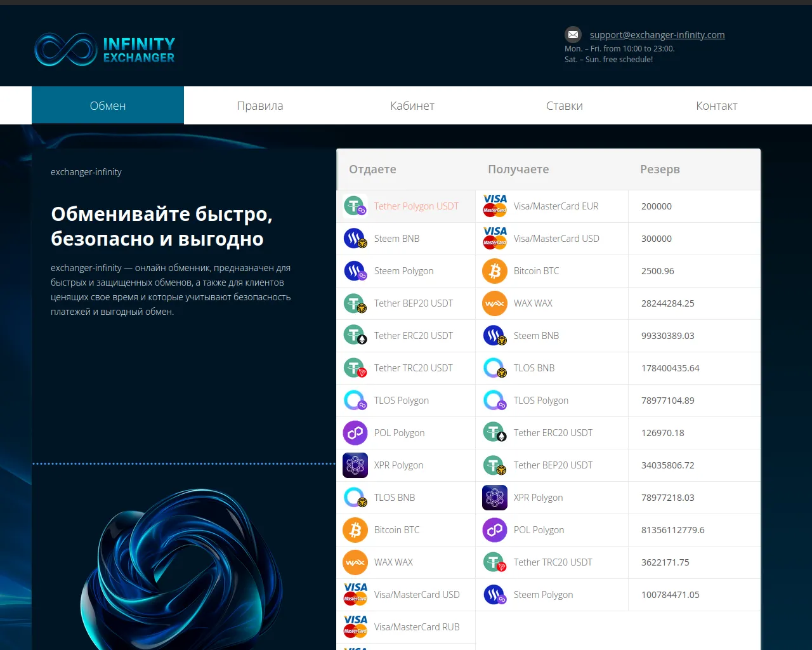The height and width of the screenshot is (650, 812).
Task: Click the envelope mail icon
Action: coord(573,35)
